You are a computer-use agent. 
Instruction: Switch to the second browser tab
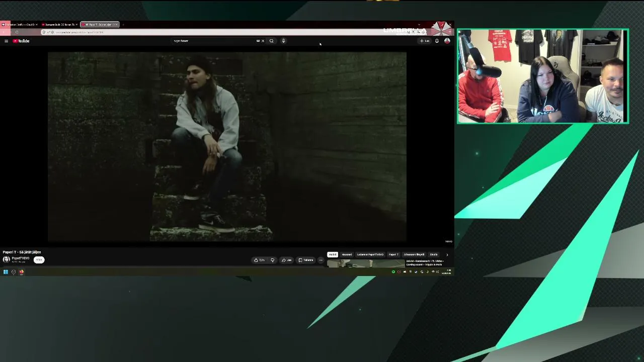59,25
